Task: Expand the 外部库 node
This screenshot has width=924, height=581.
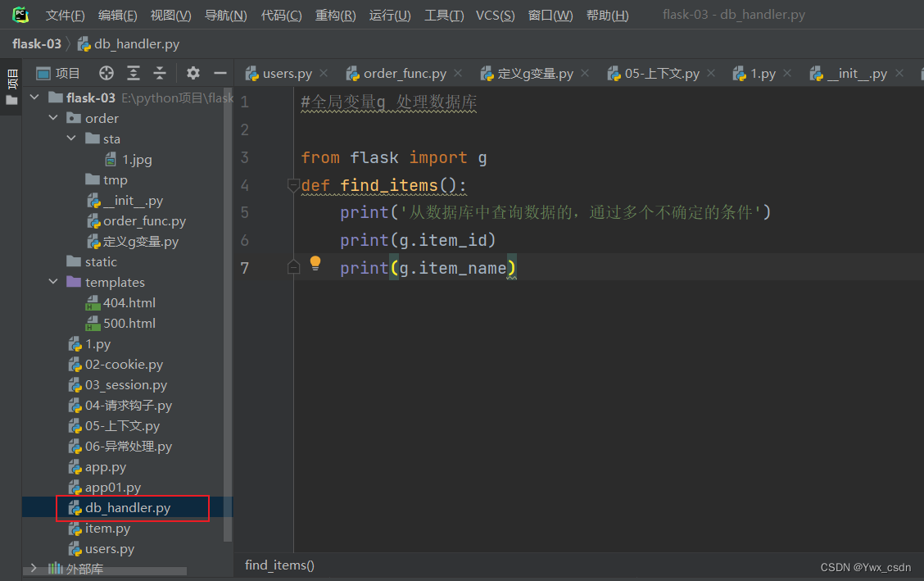Action: click(x=34, y=568)
